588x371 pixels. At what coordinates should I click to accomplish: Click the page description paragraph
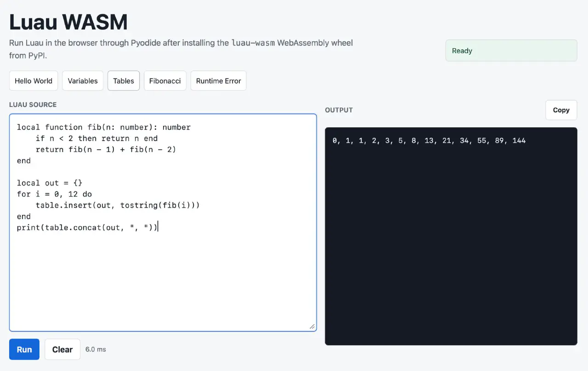(x=181, y=49)
